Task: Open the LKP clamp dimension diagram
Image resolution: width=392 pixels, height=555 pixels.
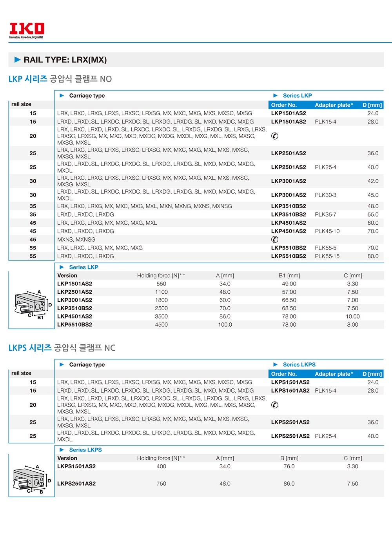Action: click(x=33, y=305)
